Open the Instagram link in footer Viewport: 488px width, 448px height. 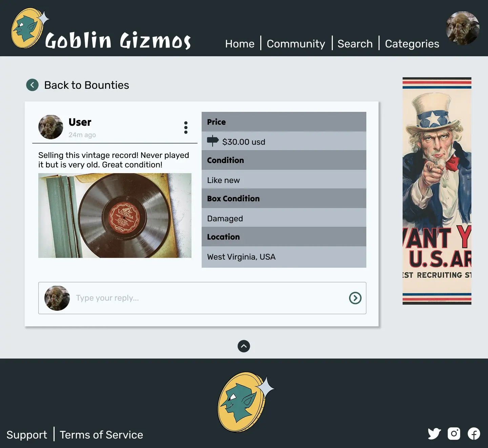click(454, 434)
